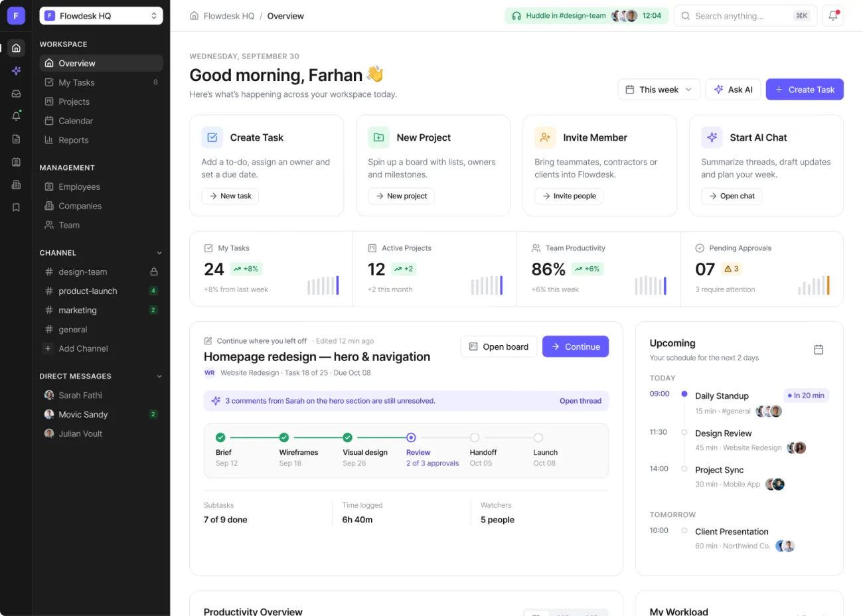Click the plus icon beside Add Channel

click(x=47, y=348)
